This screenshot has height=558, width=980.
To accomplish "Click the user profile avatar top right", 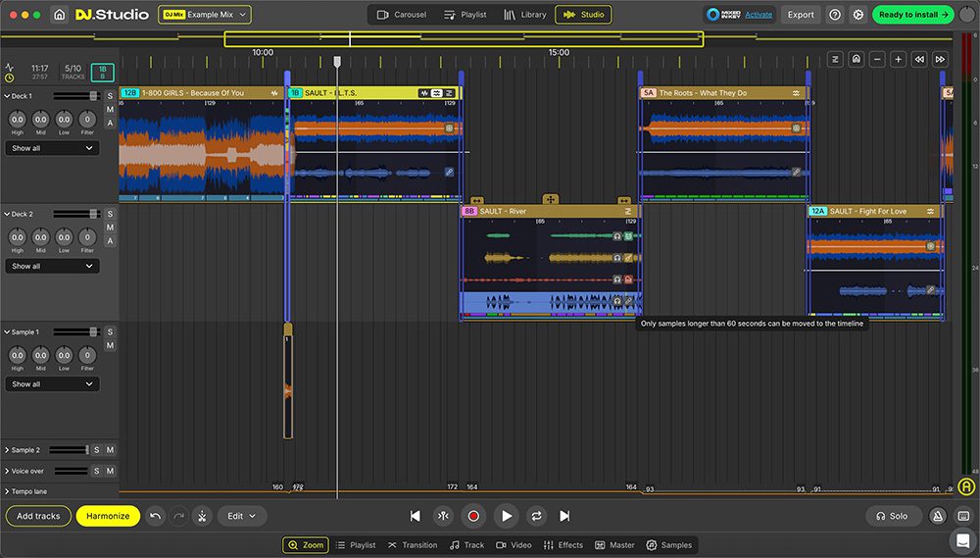I will tap(967, 15).
